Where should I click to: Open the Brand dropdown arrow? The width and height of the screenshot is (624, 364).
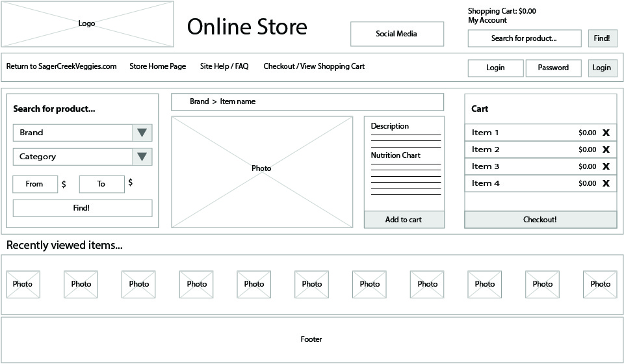(x=142, y=133)
